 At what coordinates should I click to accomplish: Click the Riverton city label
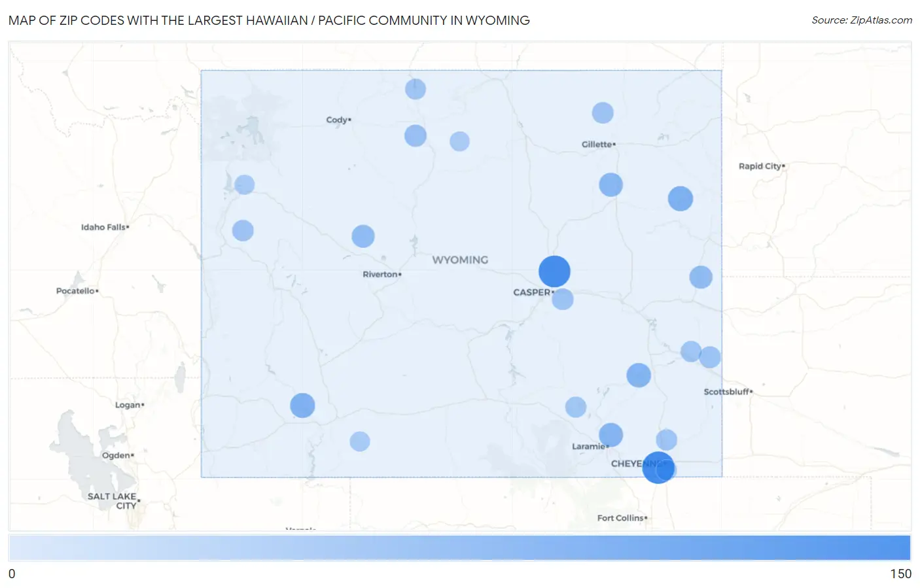tap(382, 274)
